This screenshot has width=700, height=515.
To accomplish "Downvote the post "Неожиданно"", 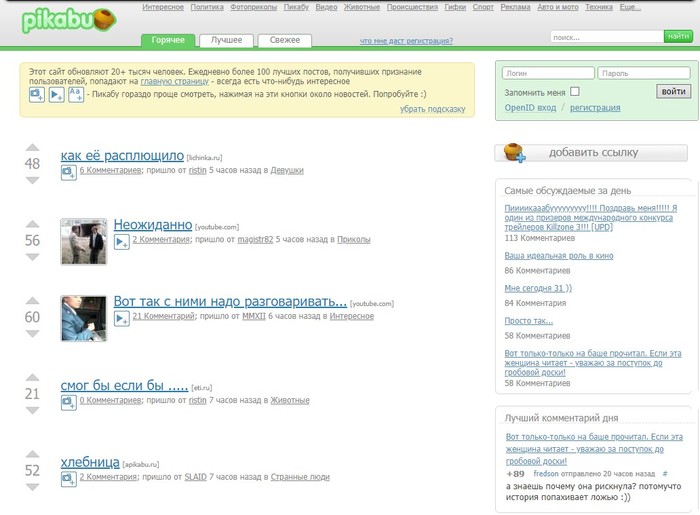I will coord(32,257).
